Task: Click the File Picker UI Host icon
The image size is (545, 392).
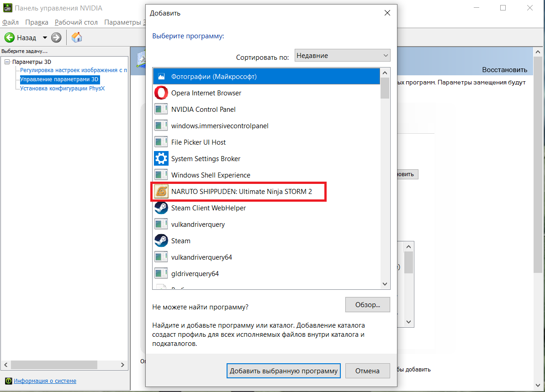Action: click(161, 142)
